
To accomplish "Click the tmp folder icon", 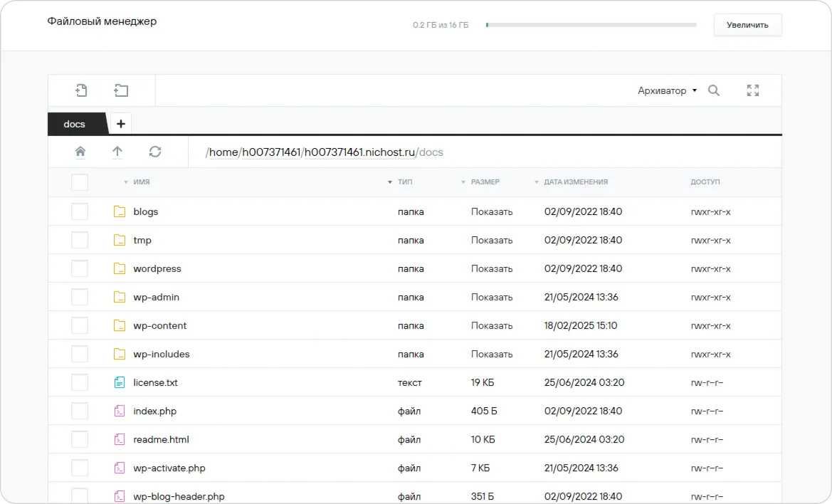I will [120, 241].
